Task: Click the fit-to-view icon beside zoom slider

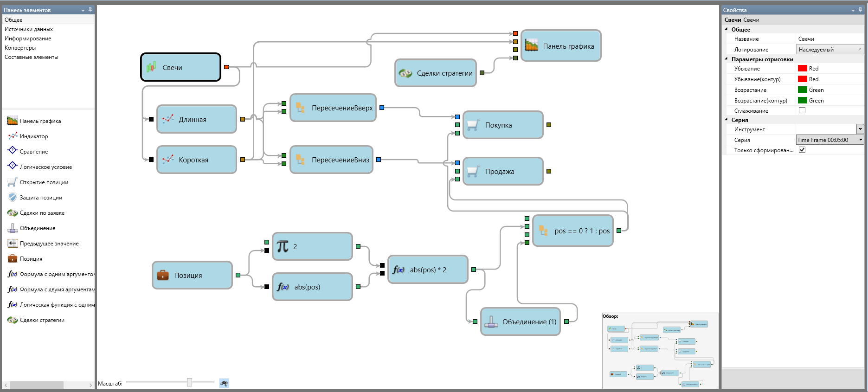Action: point(224,383)
